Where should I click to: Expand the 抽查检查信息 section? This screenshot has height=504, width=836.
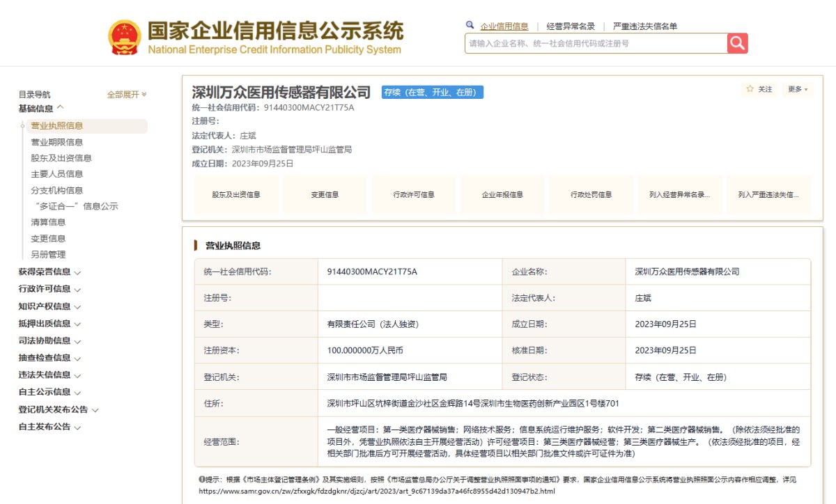pos(49,358)
